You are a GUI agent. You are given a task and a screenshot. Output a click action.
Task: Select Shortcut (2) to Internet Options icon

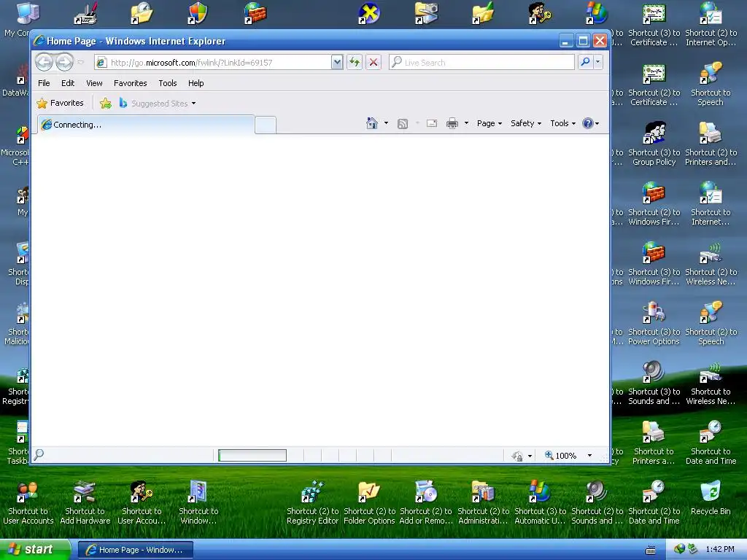[711, 25]
